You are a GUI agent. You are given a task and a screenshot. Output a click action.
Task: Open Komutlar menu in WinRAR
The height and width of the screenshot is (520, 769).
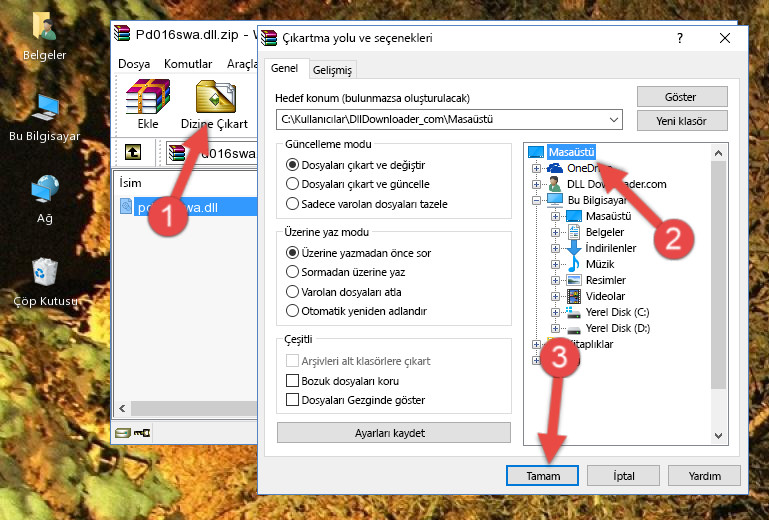click(188, 64)
